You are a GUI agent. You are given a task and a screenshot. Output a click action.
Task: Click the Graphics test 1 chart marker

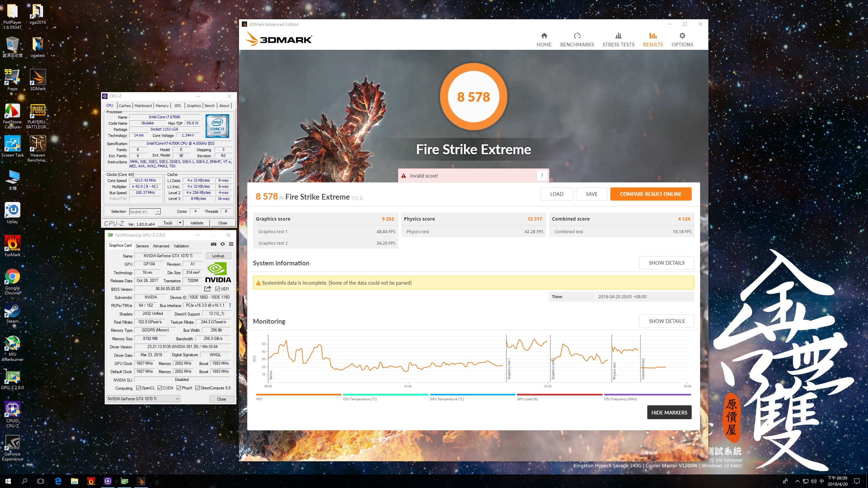pyautogui.click(x=509, y=369)
